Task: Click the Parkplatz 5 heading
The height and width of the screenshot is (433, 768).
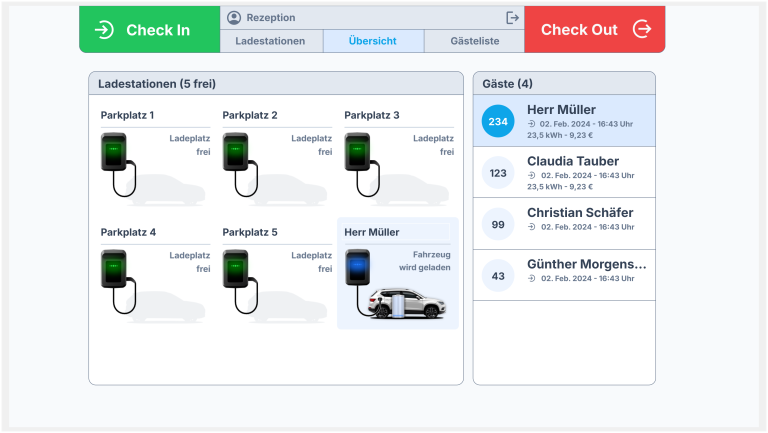Action: point(250,232)
